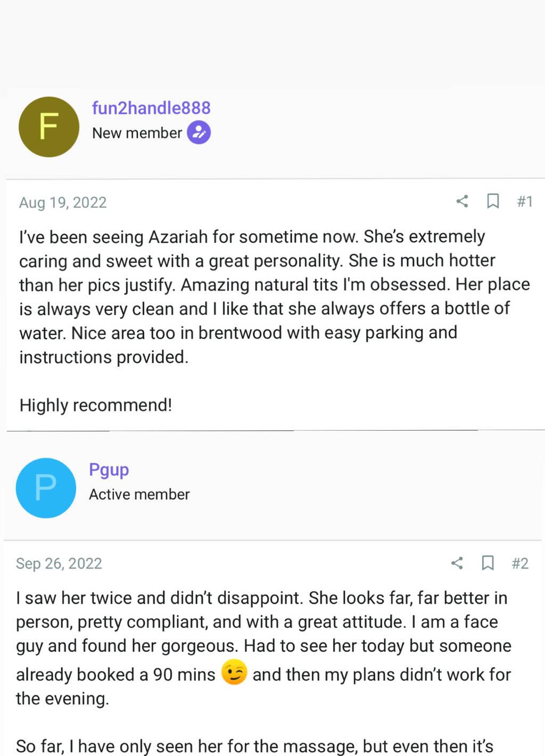Click the New member label
The image size is (545, 756).
[x=137, y=133]
